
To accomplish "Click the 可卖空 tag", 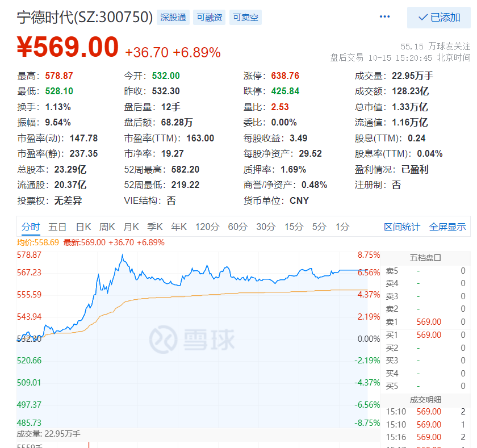I will [x=245, y=18].
